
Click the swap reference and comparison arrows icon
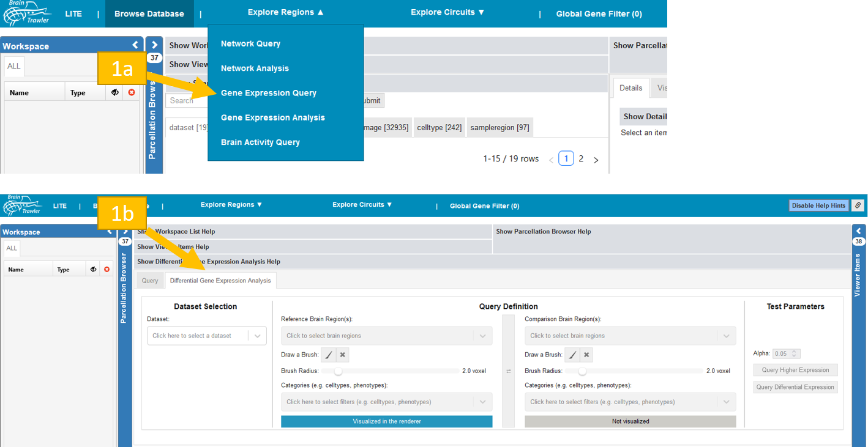[x=508, y=371]
